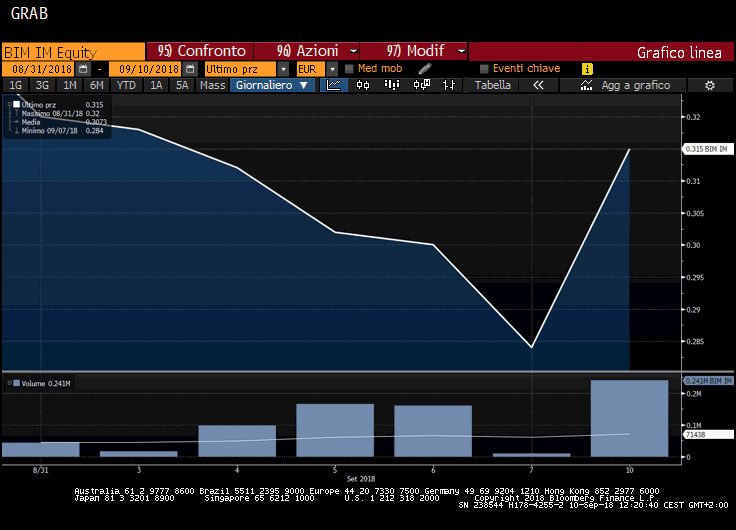Click the start date field 08/31/2018
Image resolution: width=736 pixels, height=530 pixels.
click(38, 69)
